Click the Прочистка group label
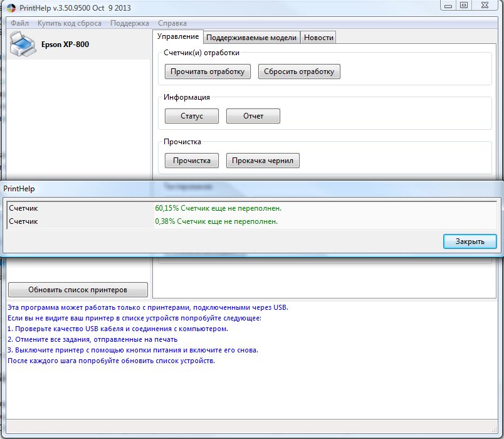The height and width of the screenshot is (439, 504). click(x=182, y=142)
